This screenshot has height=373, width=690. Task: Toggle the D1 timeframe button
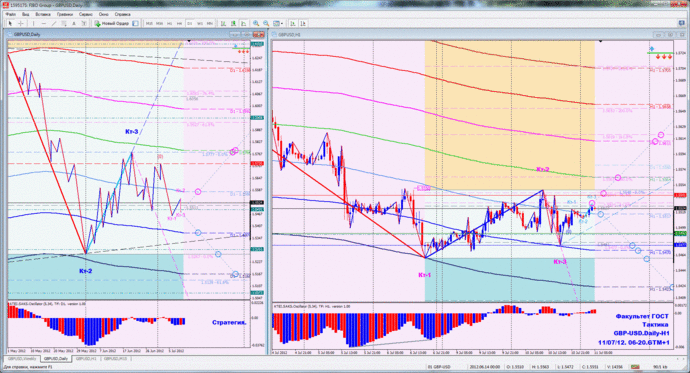[190, 23]
